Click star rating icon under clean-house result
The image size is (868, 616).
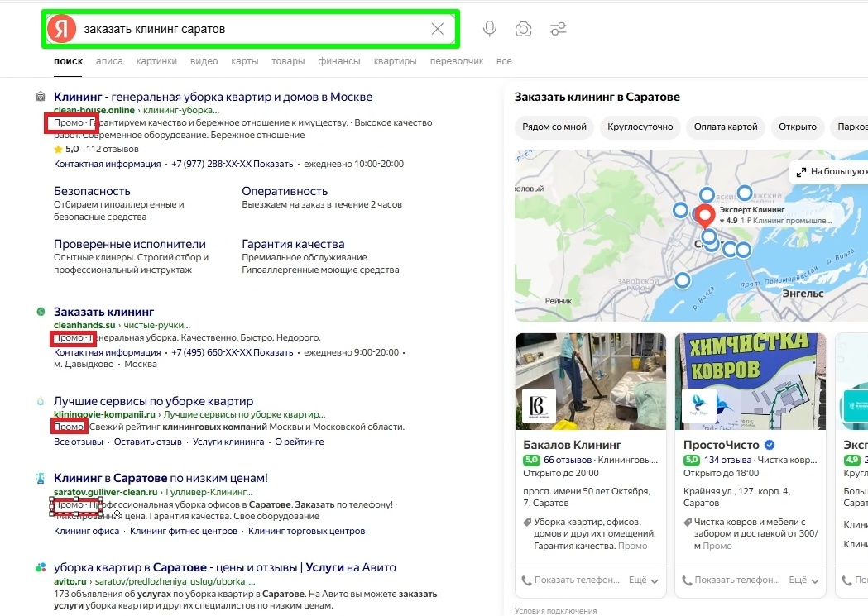click(58, 150)
